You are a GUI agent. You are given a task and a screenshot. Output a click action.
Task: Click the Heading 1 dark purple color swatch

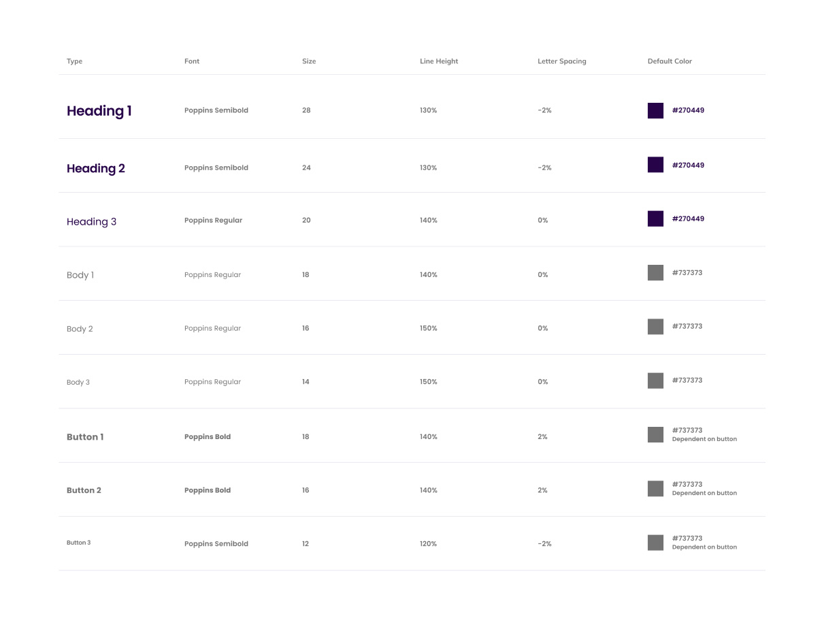(655, 111)
